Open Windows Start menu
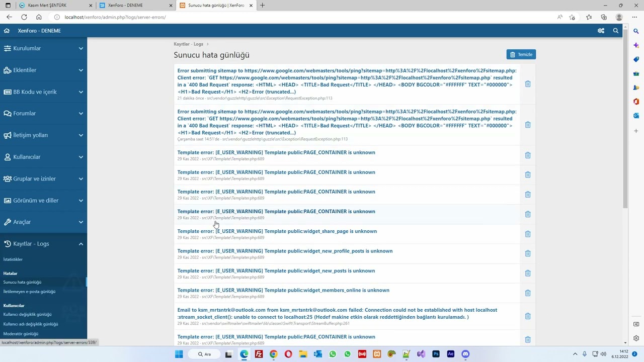Screen dimensions: 644x362 [179, 354]
